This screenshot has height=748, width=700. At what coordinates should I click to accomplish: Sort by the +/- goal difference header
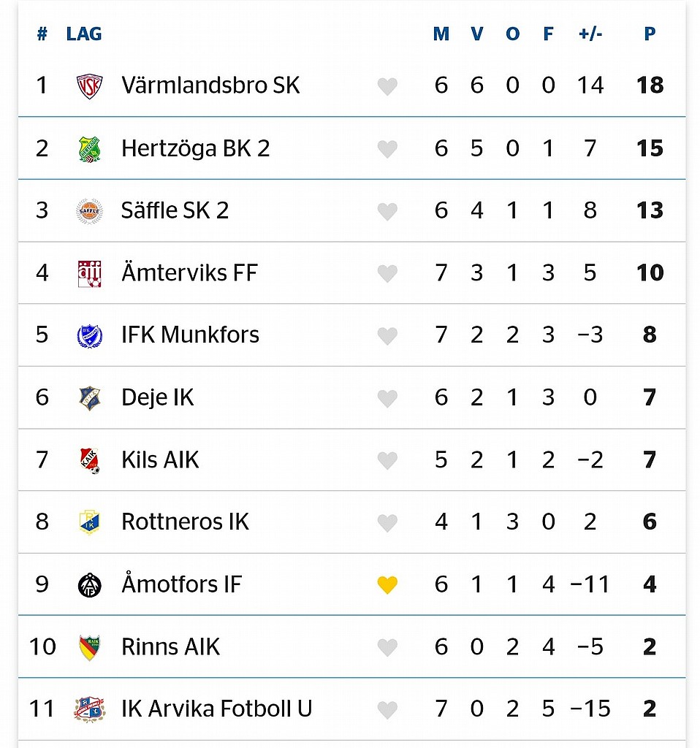pyautogui.click(x=590, y=34)
